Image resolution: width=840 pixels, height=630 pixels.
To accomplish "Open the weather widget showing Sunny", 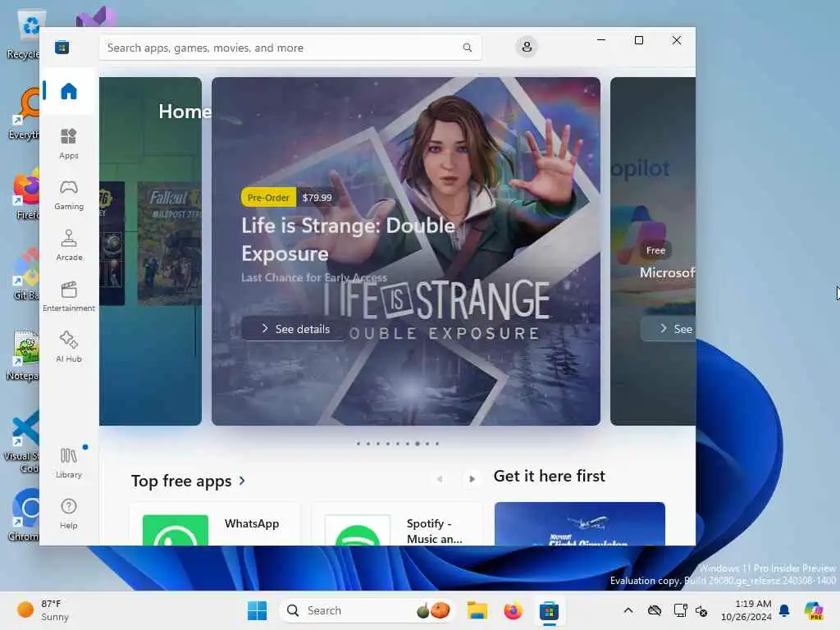I will click(44, 610).
